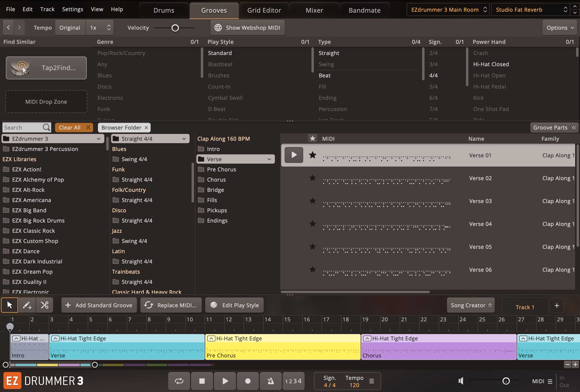Click the Clear All filters button
The height and width of the screenshot is (392, 580).
[74, 127]
